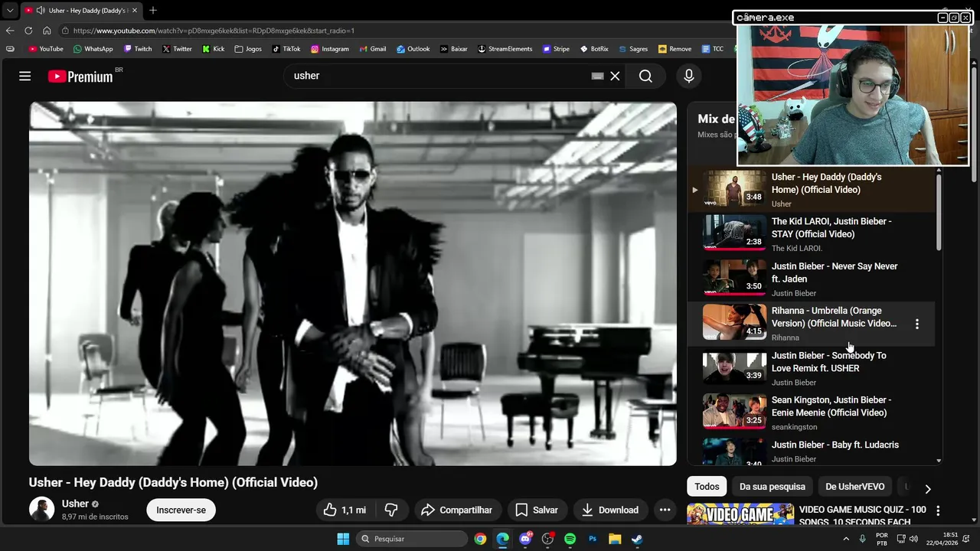The image size is (980, 551).
Task: Open the Outlook bookmark
Action: pos(413,49)
